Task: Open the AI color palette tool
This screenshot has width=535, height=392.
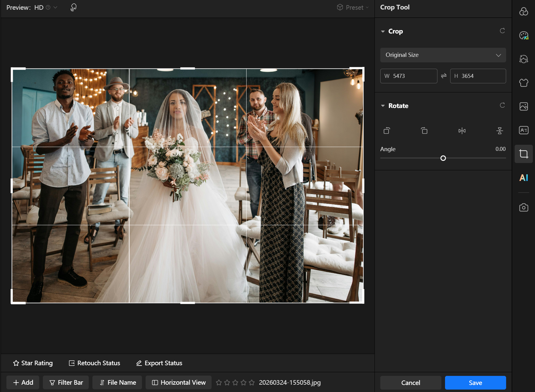Action: (x=523, y=35)
